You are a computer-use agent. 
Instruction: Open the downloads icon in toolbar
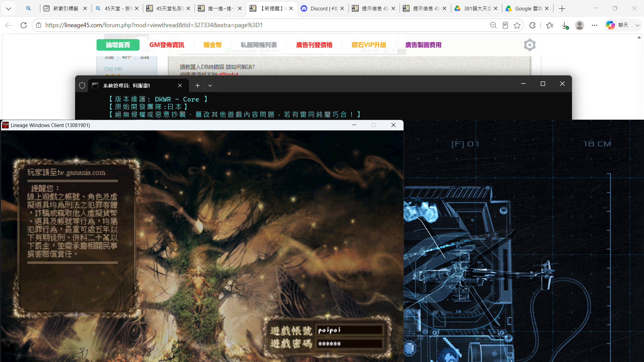click(x=565, y=25)
